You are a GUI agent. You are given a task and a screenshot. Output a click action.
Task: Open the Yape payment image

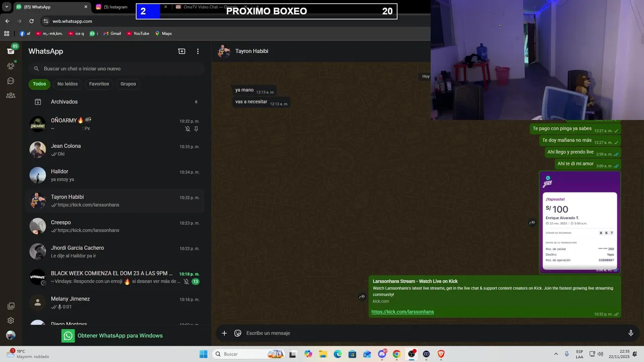tap(580, 222)
